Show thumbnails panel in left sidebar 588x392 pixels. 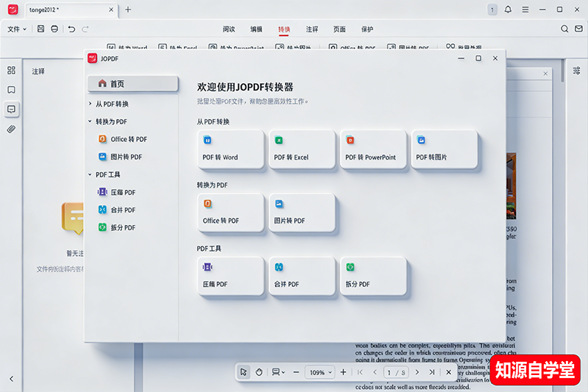[11, 70]
